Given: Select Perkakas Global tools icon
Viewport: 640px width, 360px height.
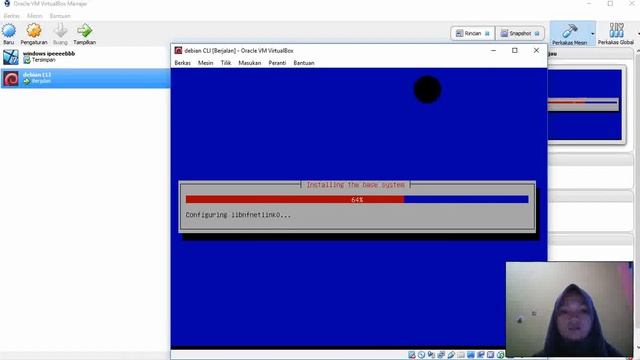Looking at the screenshot, I should click(x=616, y=31).
